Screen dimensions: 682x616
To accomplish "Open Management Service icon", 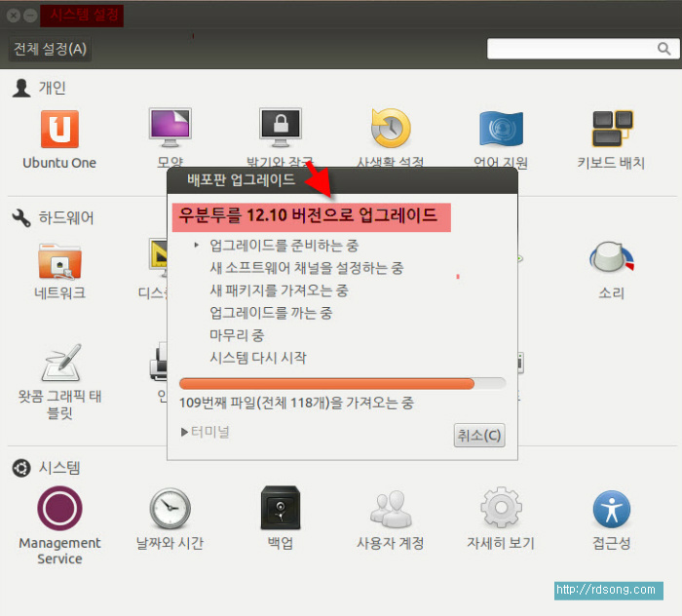I will [x=59, y=510].
